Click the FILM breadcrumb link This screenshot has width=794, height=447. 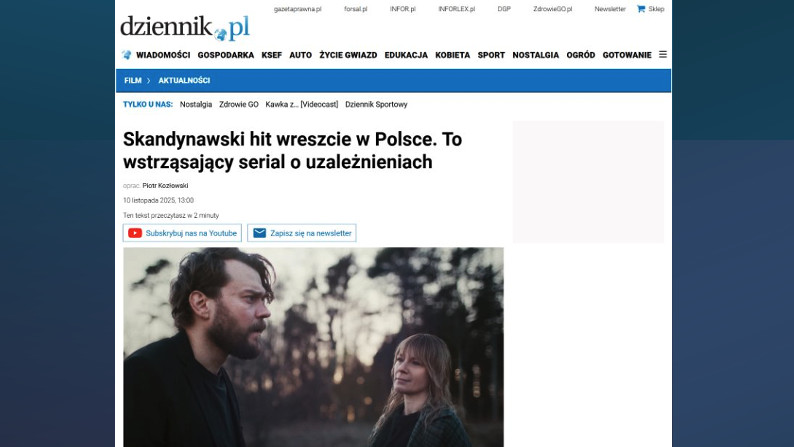(133, 80)
